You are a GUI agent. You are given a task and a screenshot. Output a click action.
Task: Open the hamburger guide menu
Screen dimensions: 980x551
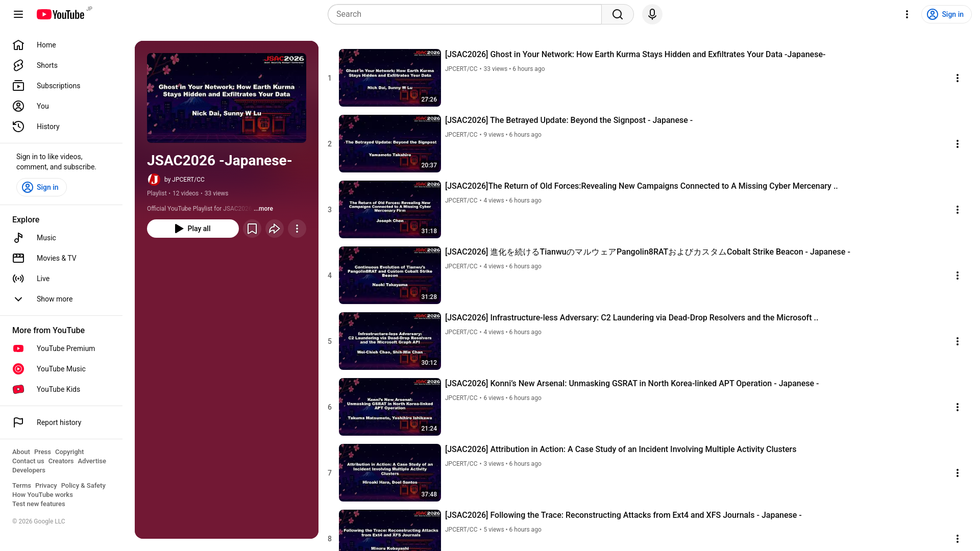(18, 14)
